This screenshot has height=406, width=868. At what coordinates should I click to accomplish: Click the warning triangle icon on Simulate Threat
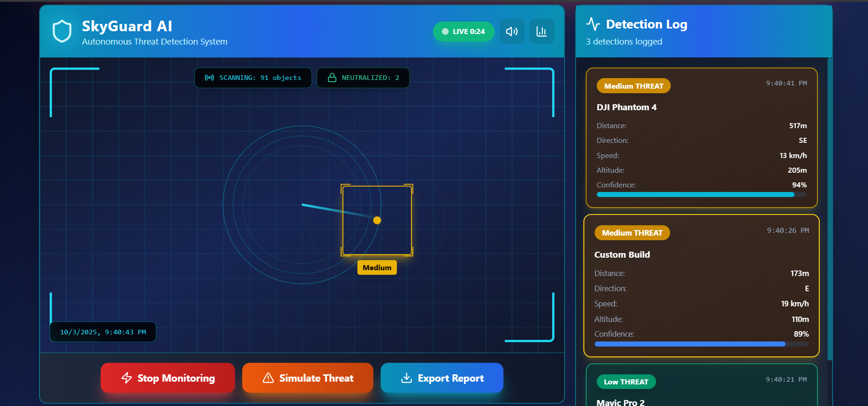268,378
